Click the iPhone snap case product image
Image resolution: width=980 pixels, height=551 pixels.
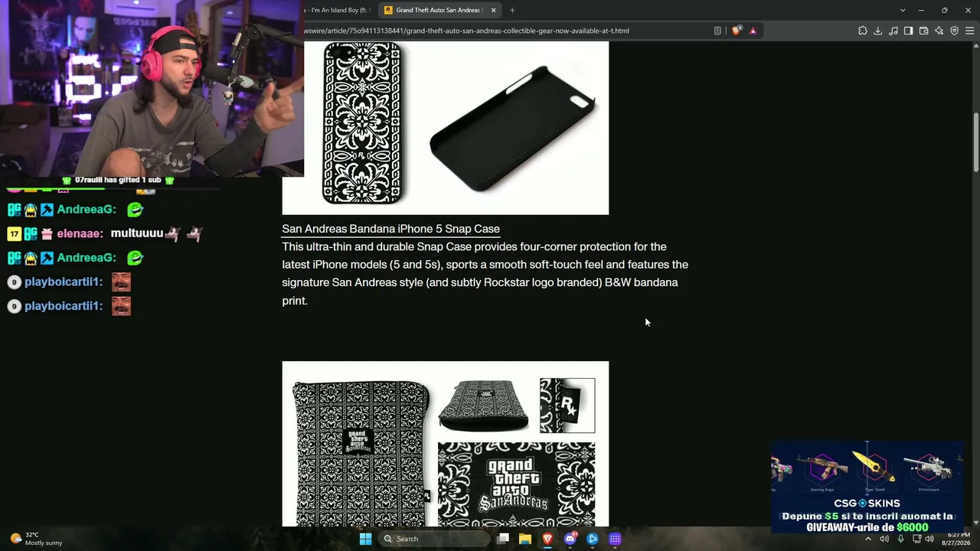446,128
